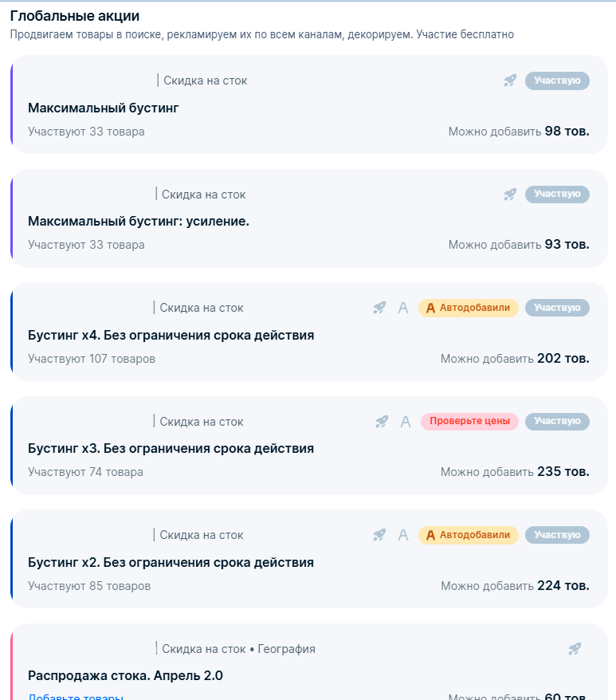Open the Максимальный бустинг: усиление promotion title
The width and height of the screenshot is (616, 700).
(x=139, y=221)
